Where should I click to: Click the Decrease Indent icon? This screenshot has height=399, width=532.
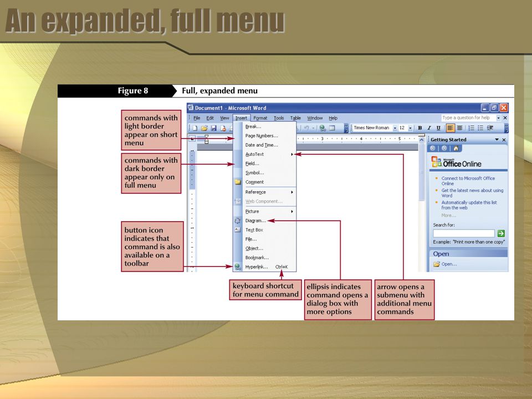pos(490,128)
